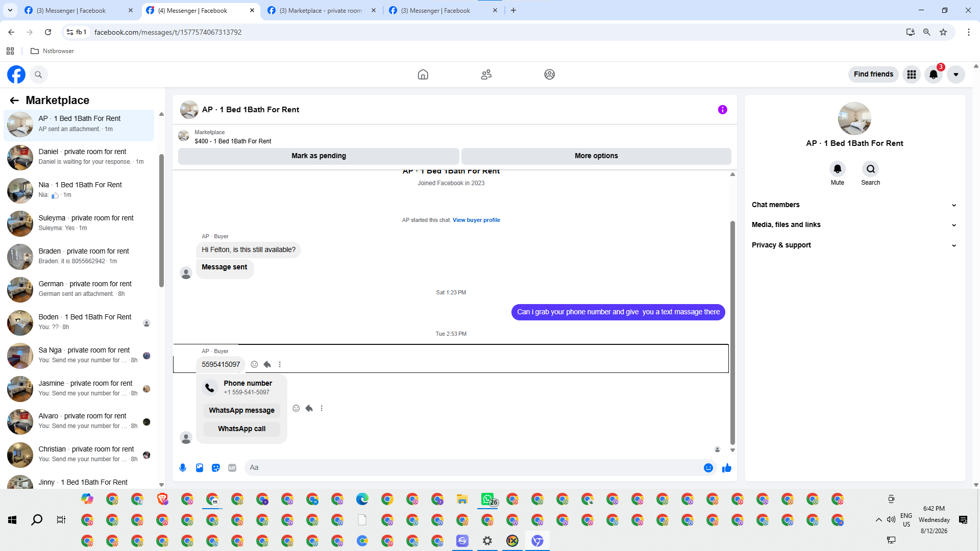Image resolution: width=980 pixels, height=551 pixels.
Task: Reload the page in browser toolbar
Action: (48, 32)
